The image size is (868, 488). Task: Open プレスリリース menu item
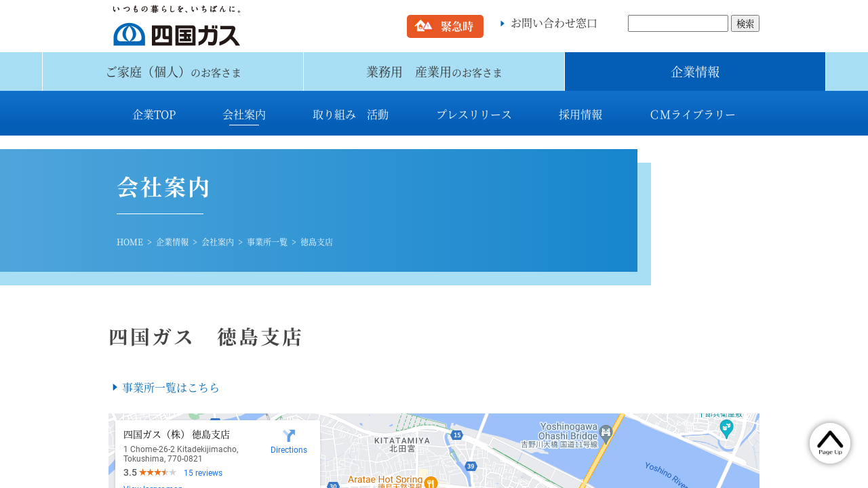click(x=474, y=115)
